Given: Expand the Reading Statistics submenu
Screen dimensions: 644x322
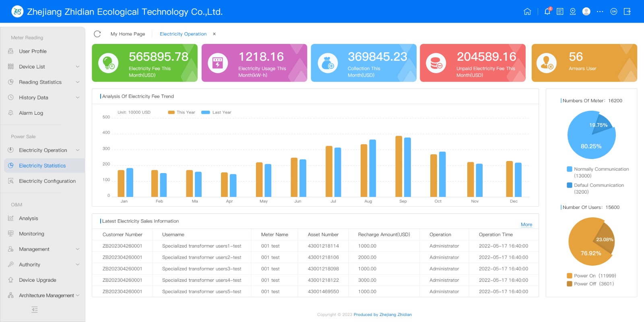Looking at the screenshot, I should [78, 82].
